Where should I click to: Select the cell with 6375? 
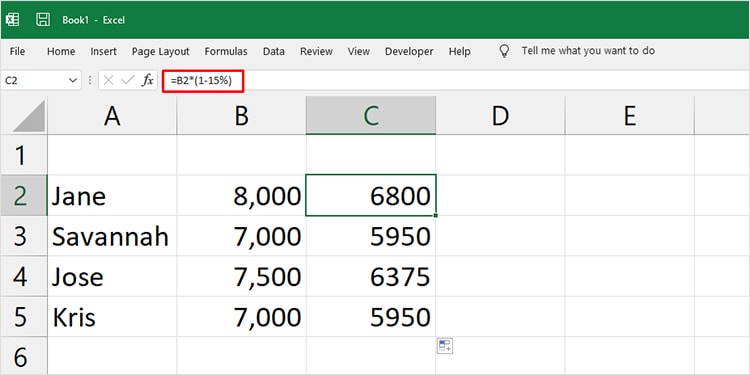point(371,276)
